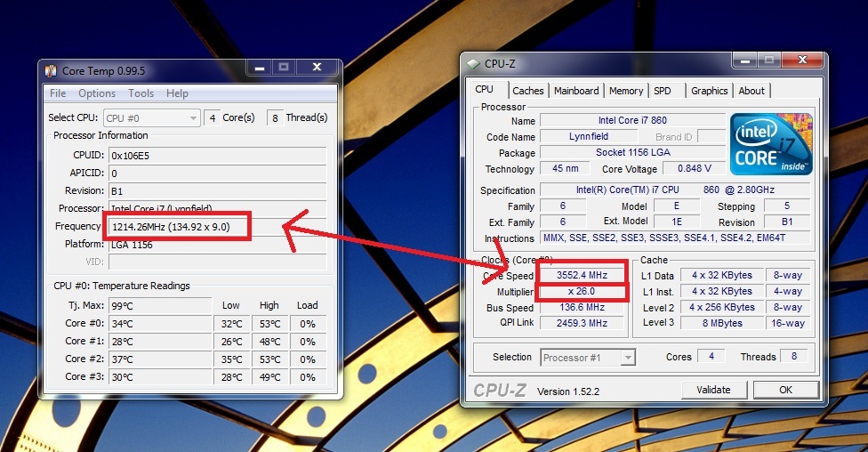The height and width of the screenshot is (452, 868).
Task: Click the Revision field showing B1 in Core Temp
Action: 218,191
